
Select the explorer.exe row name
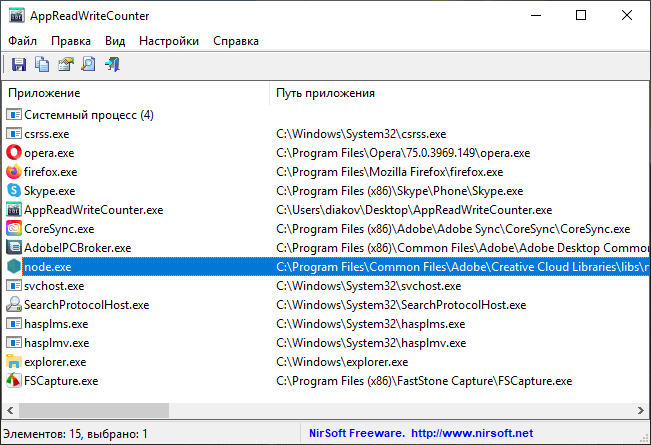[55, 362]
